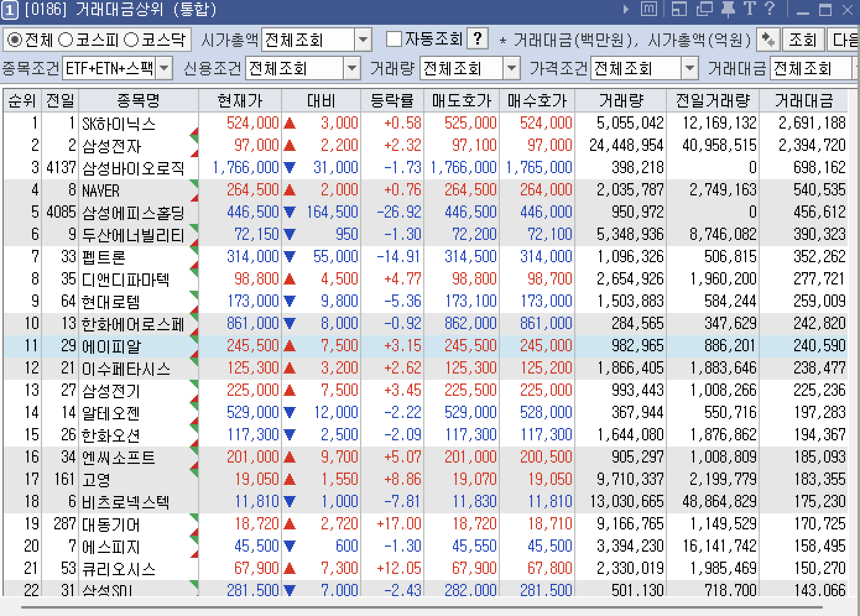Screen dimensions: 860x616
Task: Select the 디앤디파마텍 stock name
Action: tap(126, 280)
